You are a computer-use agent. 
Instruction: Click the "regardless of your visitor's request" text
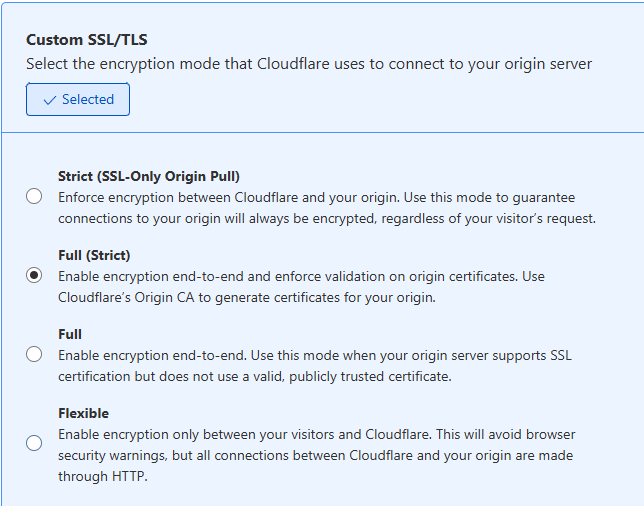coord(480,218)
